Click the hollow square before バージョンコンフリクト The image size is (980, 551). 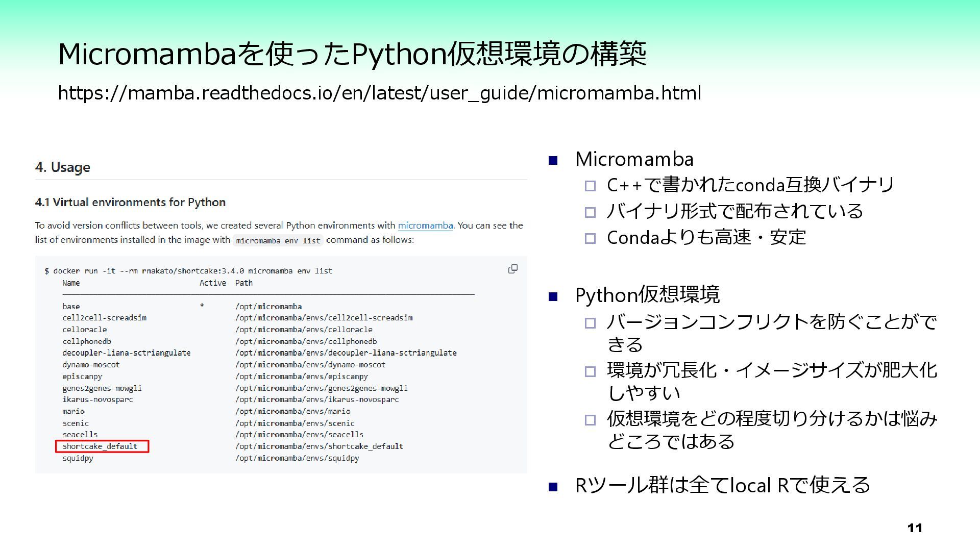(590, 323)
